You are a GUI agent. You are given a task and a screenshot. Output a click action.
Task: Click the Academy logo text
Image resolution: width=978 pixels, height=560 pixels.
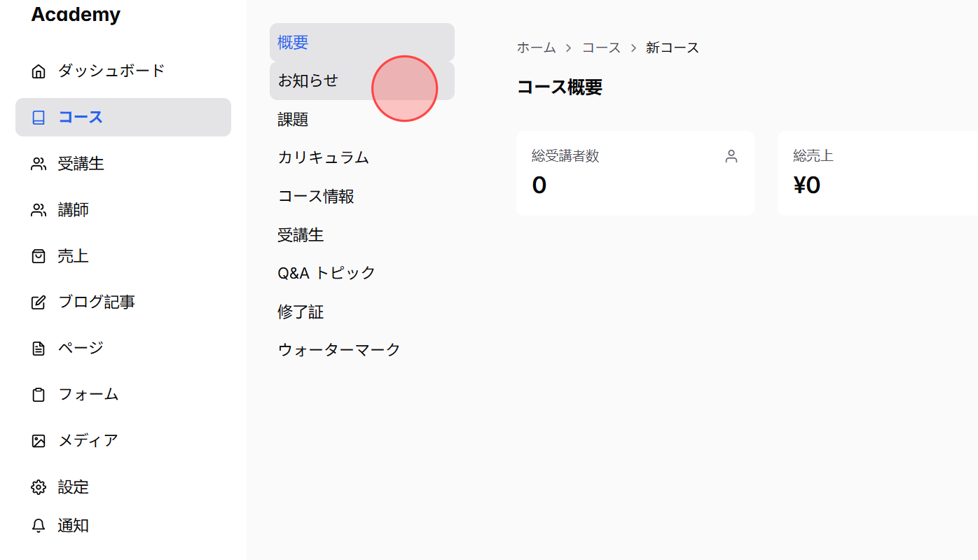pyautogui.click(x=76, y=14)
